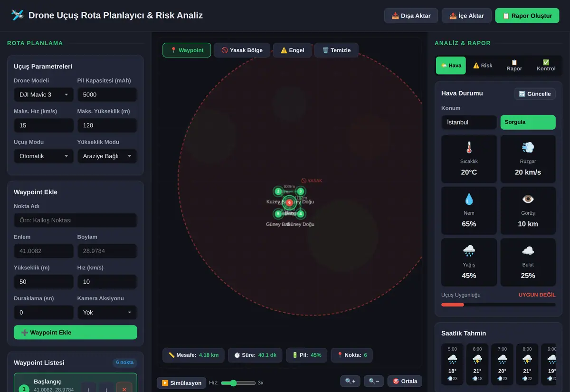The image size is (570, 392).
Task: Move Başlangıç waypoint up with the arrow
Action: point(88,389)
